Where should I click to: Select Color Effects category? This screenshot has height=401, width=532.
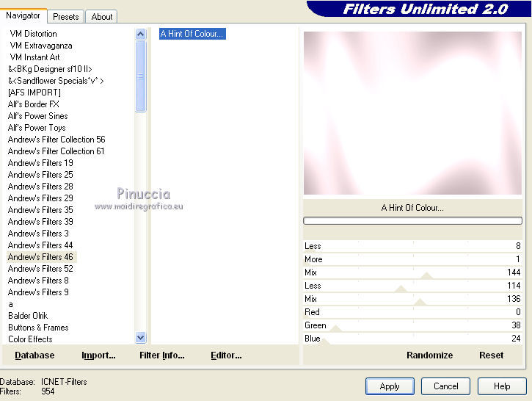tap(30, 339)
